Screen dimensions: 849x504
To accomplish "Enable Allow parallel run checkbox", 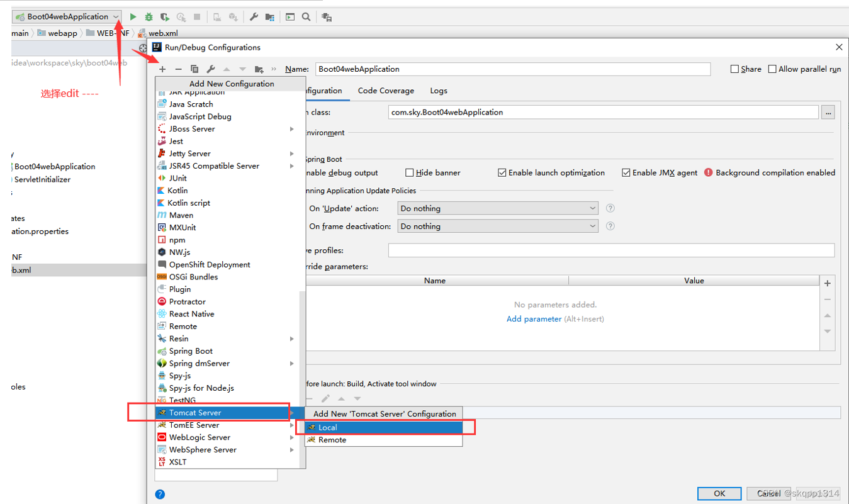I will pos(772,69).
